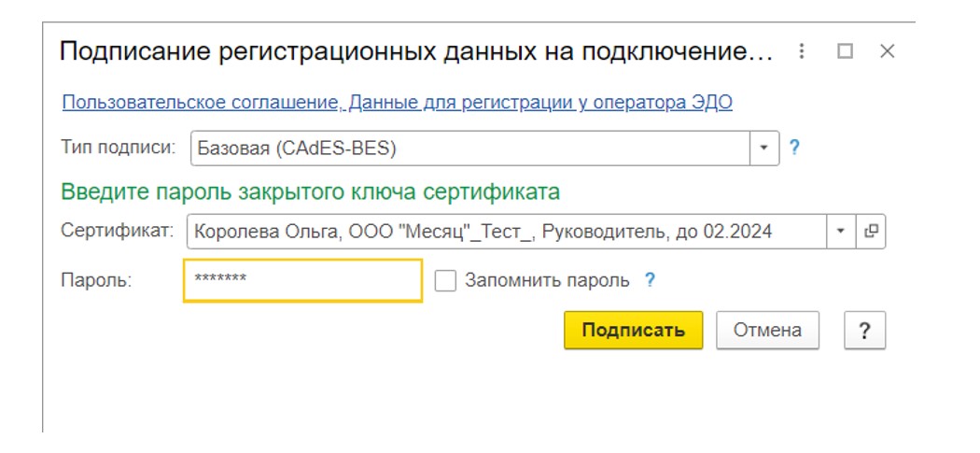
Task: Close the signing dialog with X
Action: 888,52
